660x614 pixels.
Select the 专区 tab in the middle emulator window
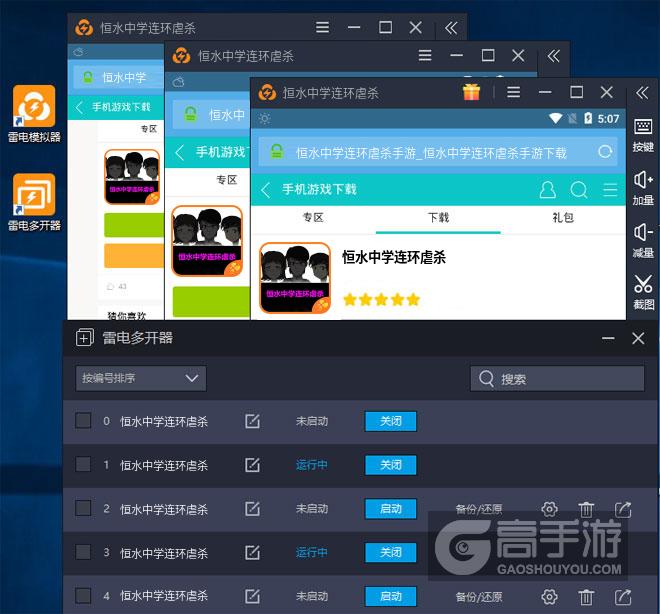pos(227,180)
